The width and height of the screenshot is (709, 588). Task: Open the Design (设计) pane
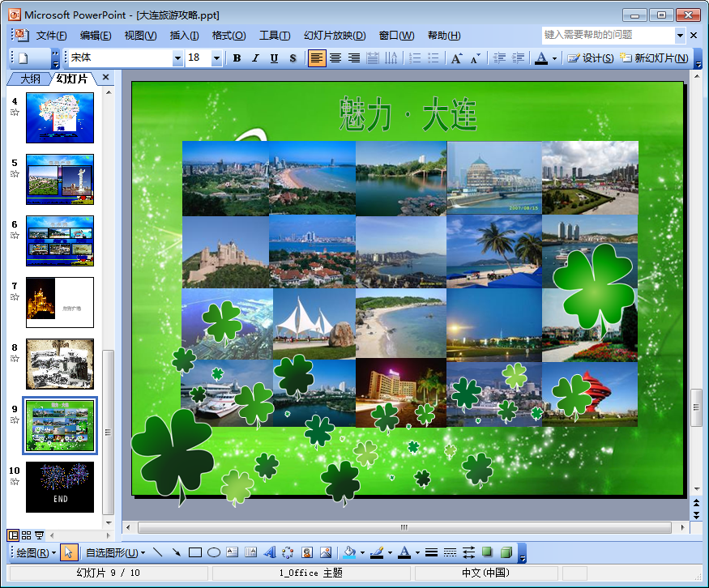pyautogui.click(x=590, y=58)
